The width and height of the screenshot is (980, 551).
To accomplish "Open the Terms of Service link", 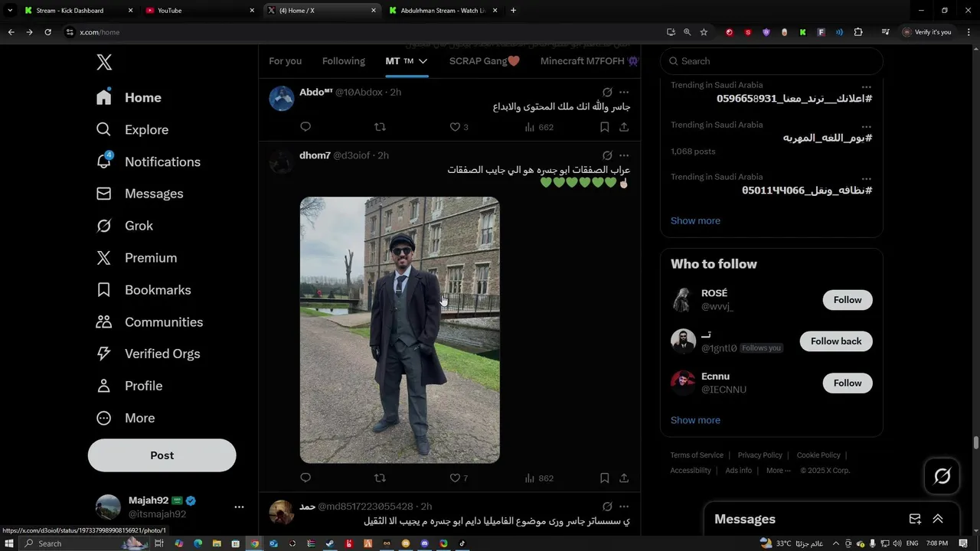I will click(x=697, y=455).
